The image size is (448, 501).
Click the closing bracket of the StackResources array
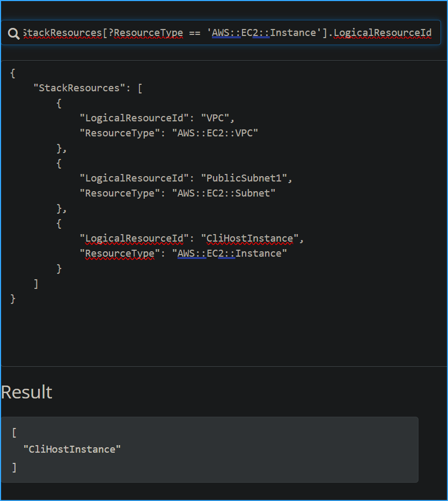tap(35, 283)
